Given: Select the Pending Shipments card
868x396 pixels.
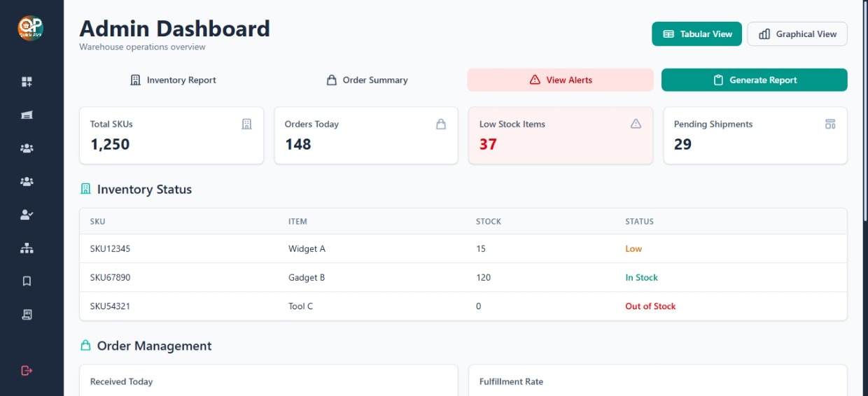Looking at the screenshot, I should point(755,136).
